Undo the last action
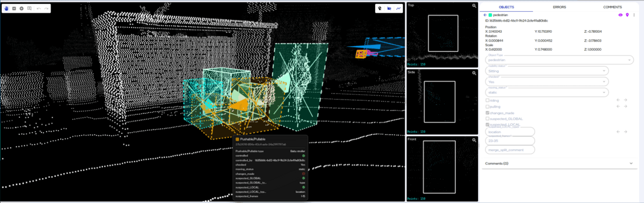 (39, 9)
